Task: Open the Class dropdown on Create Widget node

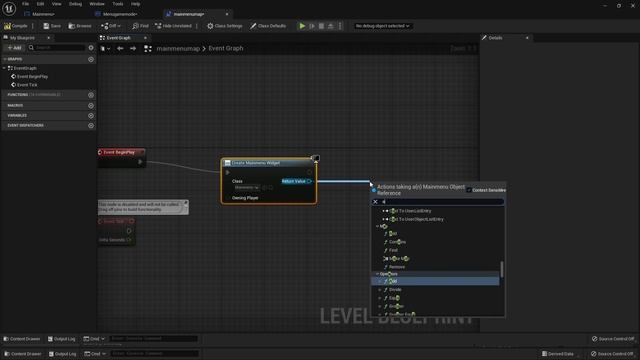Action: pyautogui.click(x=247, y=187)
